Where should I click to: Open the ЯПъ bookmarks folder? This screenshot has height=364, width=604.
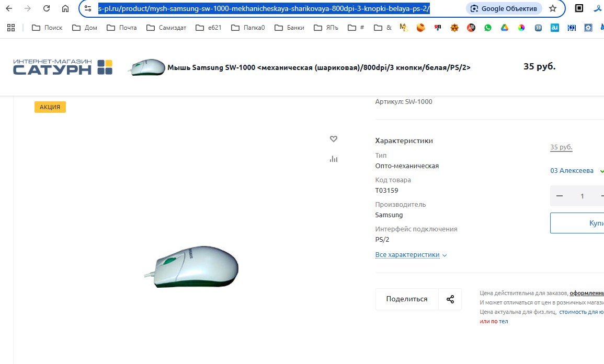pyautogui.click(x=326, y=27)
